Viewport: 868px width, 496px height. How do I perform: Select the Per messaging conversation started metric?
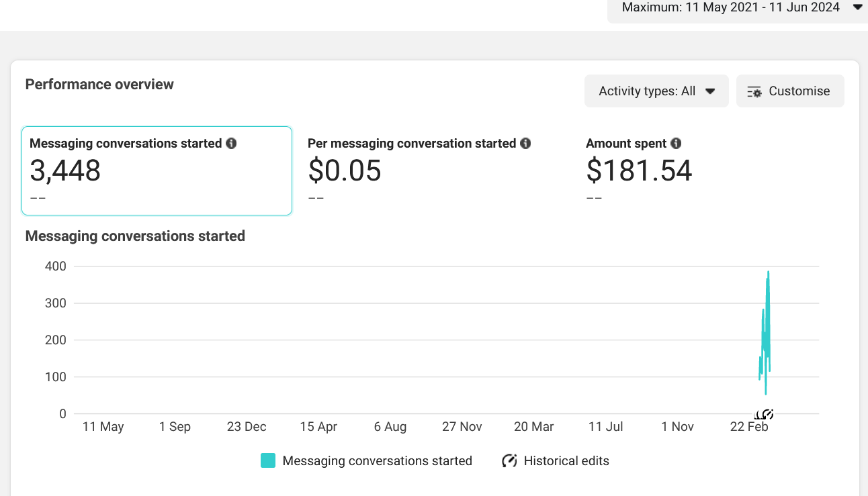click(419, 170)
